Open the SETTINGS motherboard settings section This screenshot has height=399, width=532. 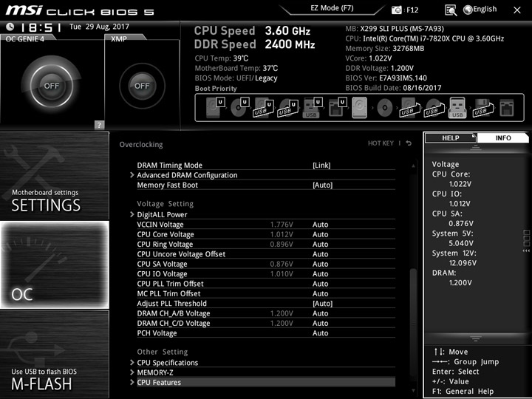pyautogui.click(x=55, y=176)
